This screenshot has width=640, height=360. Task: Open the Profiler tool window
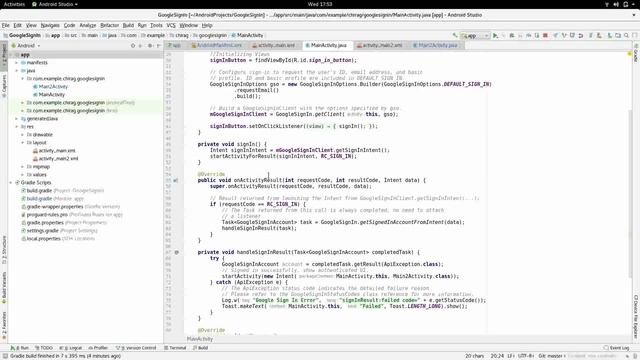(98, 348)
